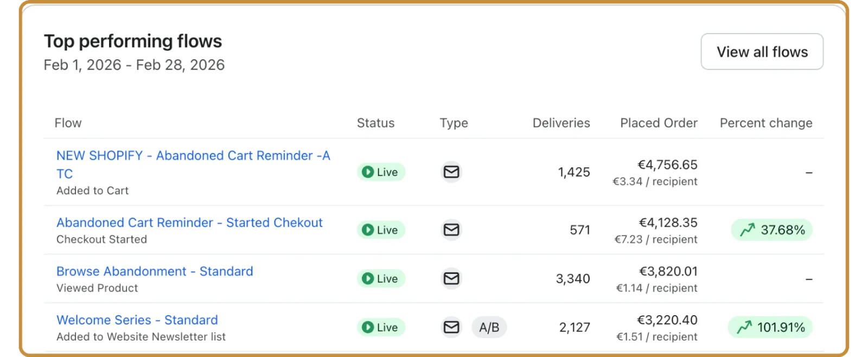This screenshot has width=868, height=357.
Task: Click the 37.68% trend-up indicator
Action: coord(771,230)
